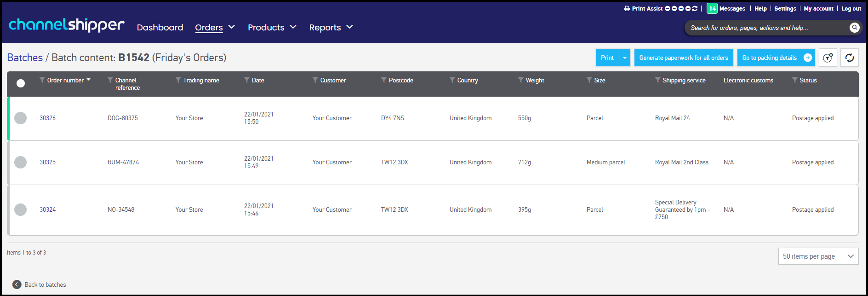
Task: Open the Print button dropdown arrow
Action: (624, 58)
